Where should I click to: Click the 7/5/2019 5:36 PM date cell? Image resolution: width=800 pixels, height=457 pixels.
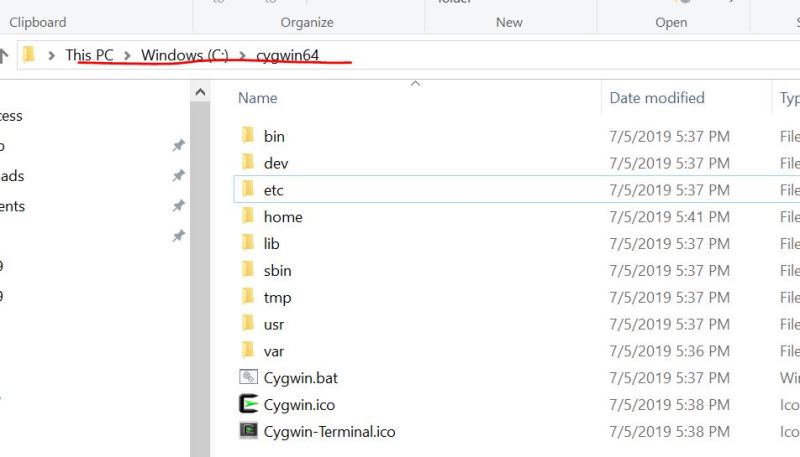(x=669, y=351)
